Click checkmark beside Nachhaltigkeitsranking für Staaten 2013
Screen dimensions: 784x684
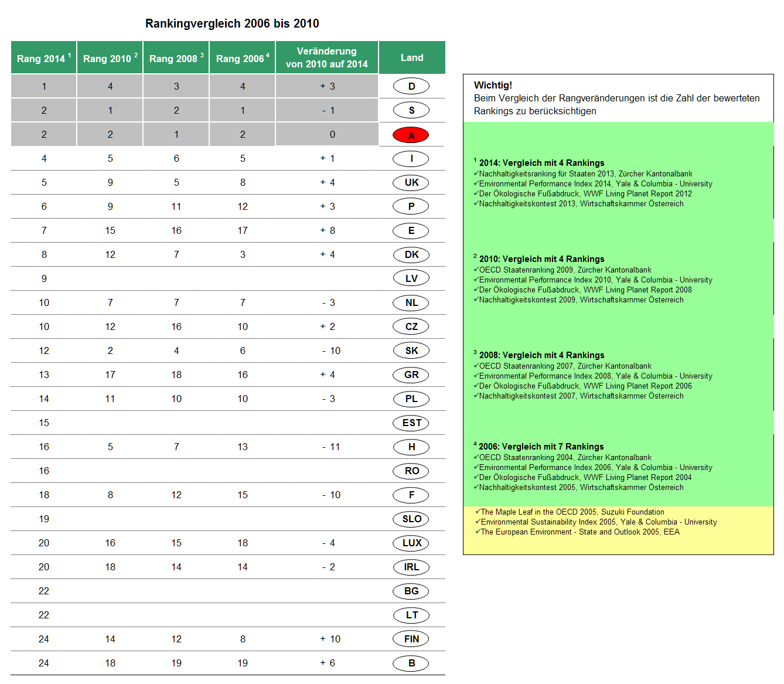pos(476,173)
